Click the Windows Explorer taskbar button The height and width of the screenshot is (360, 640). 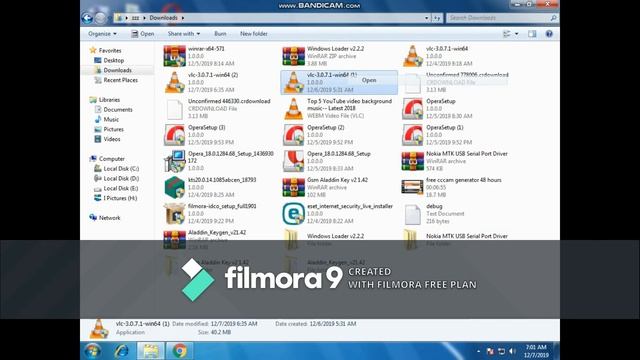(x=150, y=351)
